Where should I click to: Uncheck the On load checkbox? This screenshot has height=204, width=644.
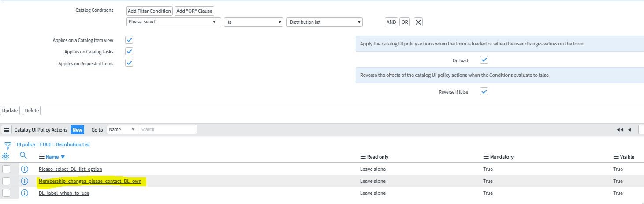tap(484, 60)
